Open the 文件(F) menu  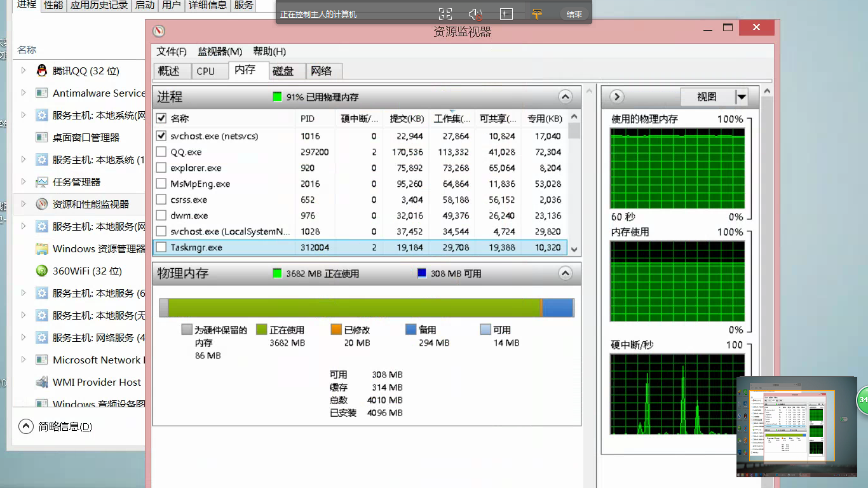[x=172, y=51]
